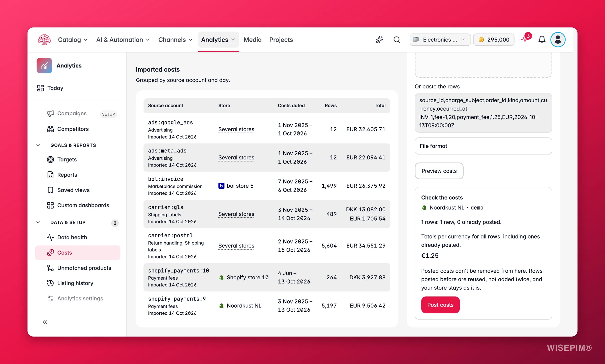Collapse the Data & Setup section
The width and height of the screenshot is (605, 364).
click(x=38, y=222)
